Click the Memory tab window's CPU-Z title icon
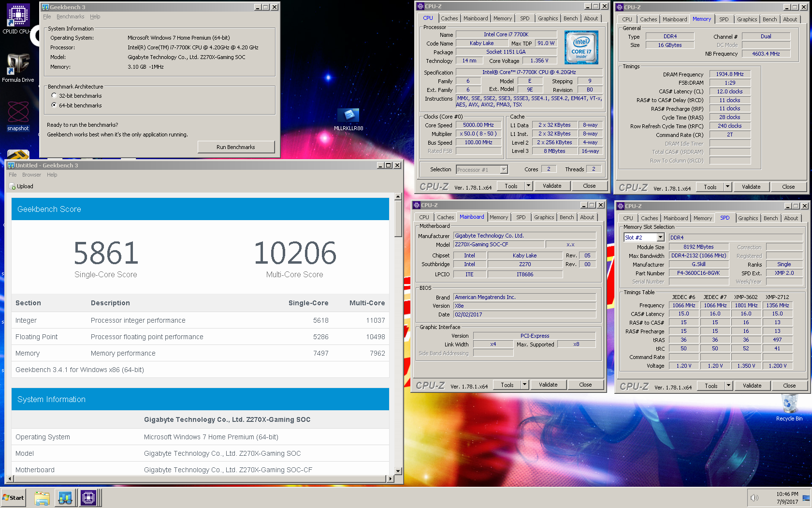This screenshot has width=812, height=508. pos(620,7)
